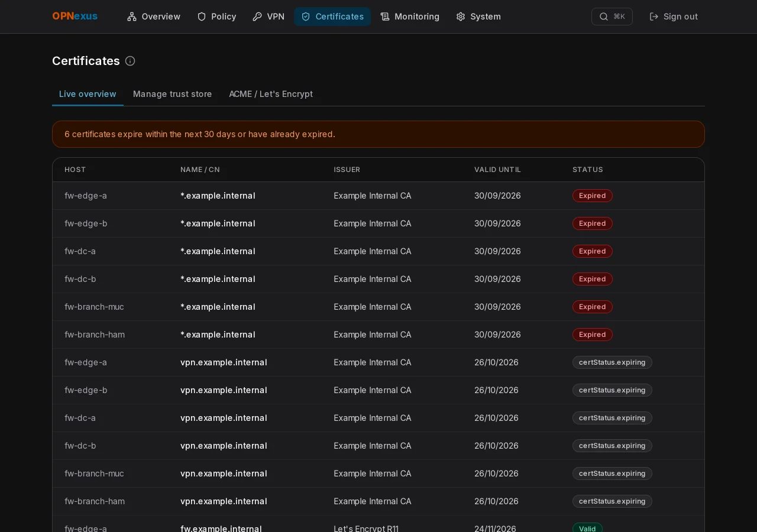
Task: Open the Overview menu item
Action: [154, 17]
